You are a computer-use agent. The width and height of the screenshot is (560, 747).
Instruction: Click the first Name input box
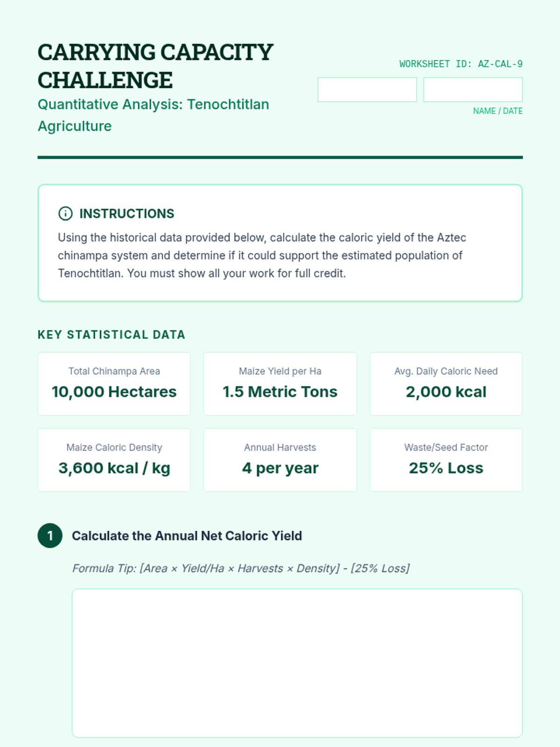[367, 90]
